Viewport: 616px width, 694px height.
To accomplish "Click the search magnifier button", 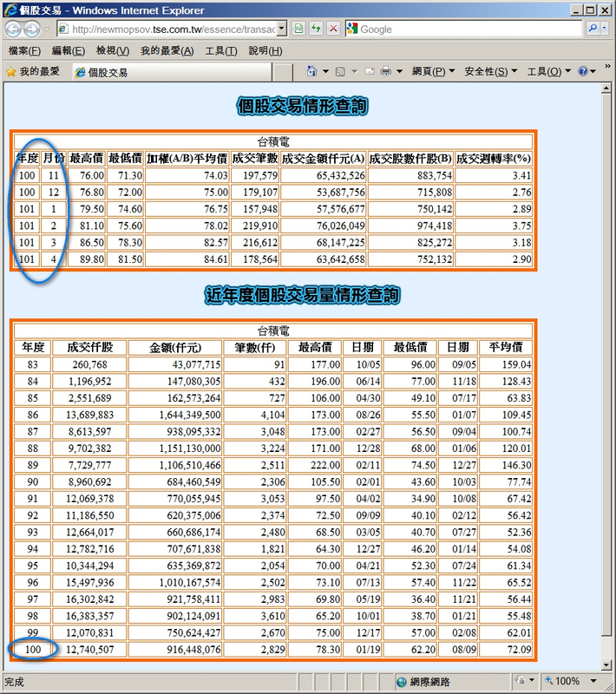I will pyautogui.click(x=592, y=29).
